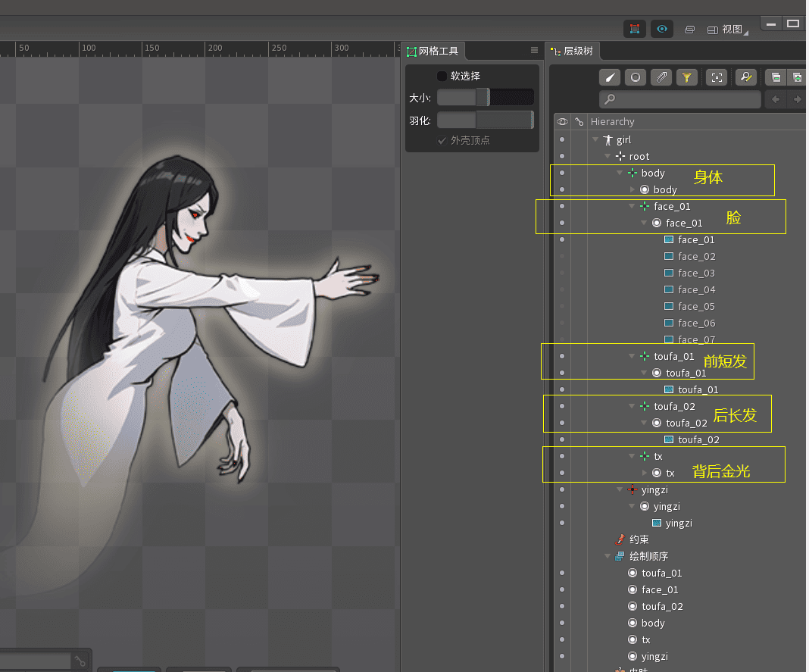Click the attachment filter paperclip icon
The image size is (809, 672).
(661, 77)
